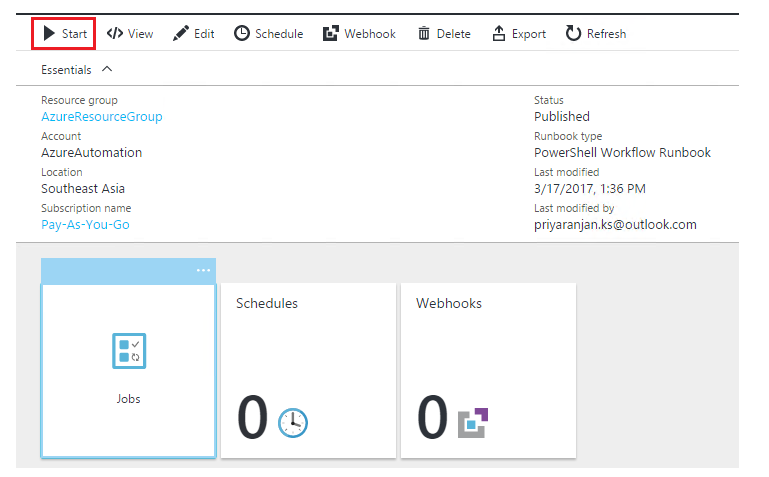Open the Schedules tile
This screenshot has height=477, width=769.
[x=308, y=371]
